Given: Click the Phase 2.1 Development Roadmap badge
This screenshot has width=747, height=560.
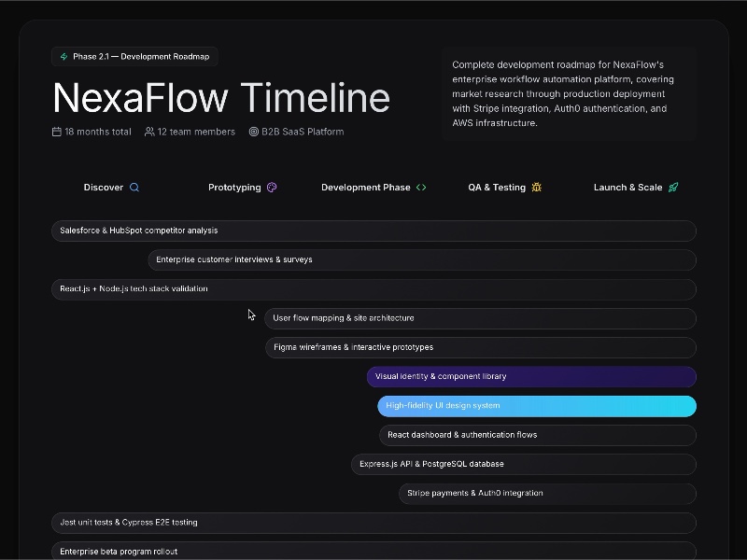Looking at the screenshot, I should tap(135, 56).
